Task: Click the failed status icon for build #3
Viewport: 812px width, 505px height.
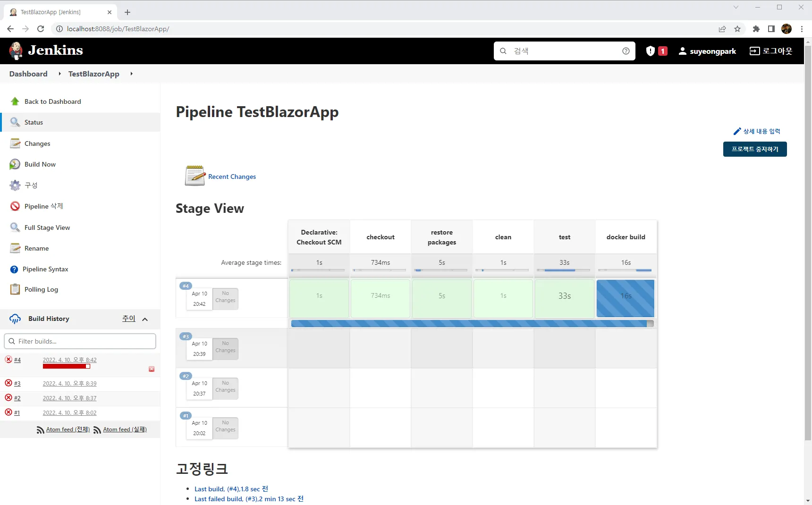Action: pos(8,383)
